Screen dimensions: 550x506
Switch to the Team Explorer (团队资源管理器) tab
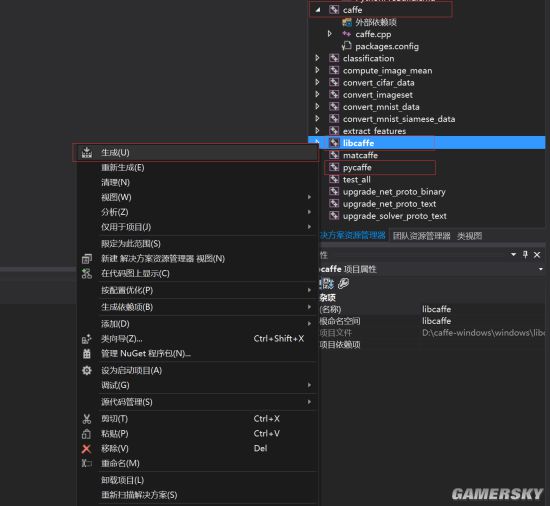(x=421, y=236)
